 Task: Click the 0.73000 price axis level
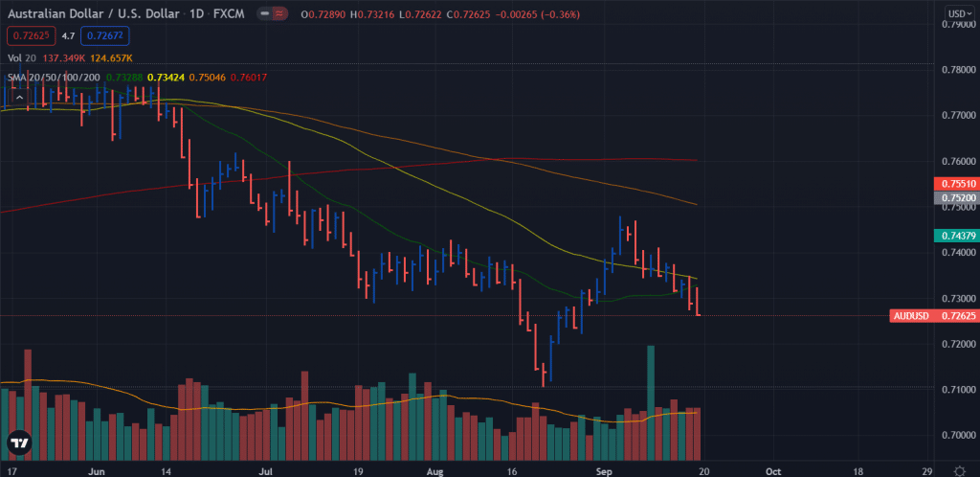958,298
